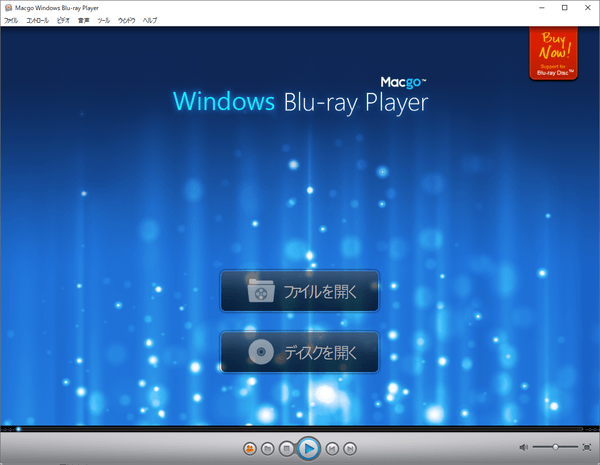Skip to the previous chapter

(332, 448)
